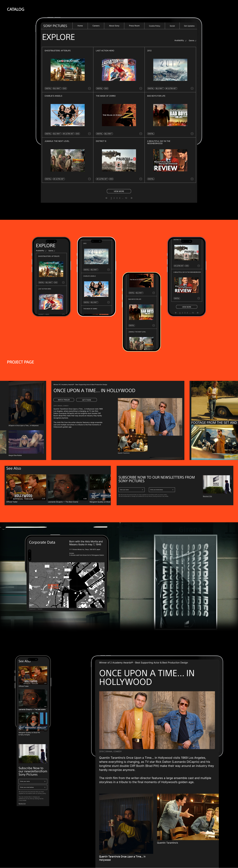Open more options on tablet Bad Boys For Life card
Image resolution: width=238 pixels, height=868 pixels.
[192, 133]
